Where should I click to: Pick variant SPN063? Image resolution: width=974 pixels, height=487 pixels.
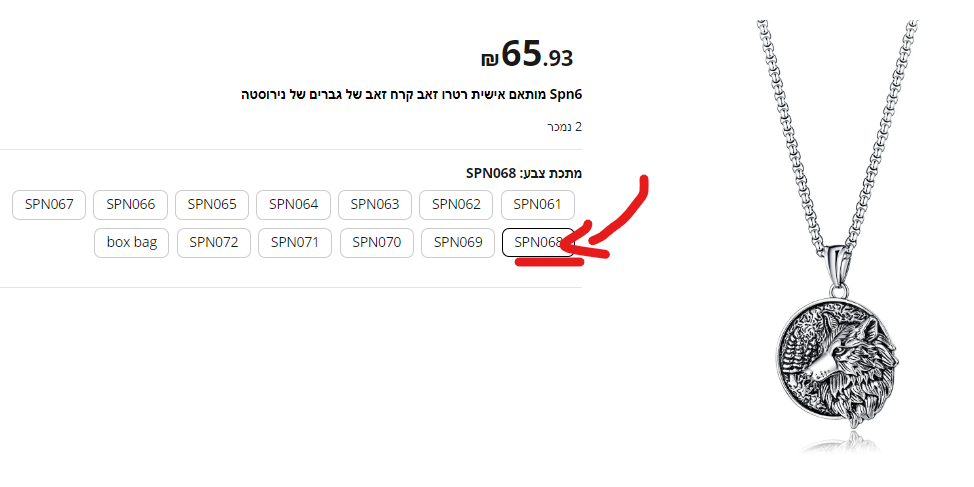[375, 204]
